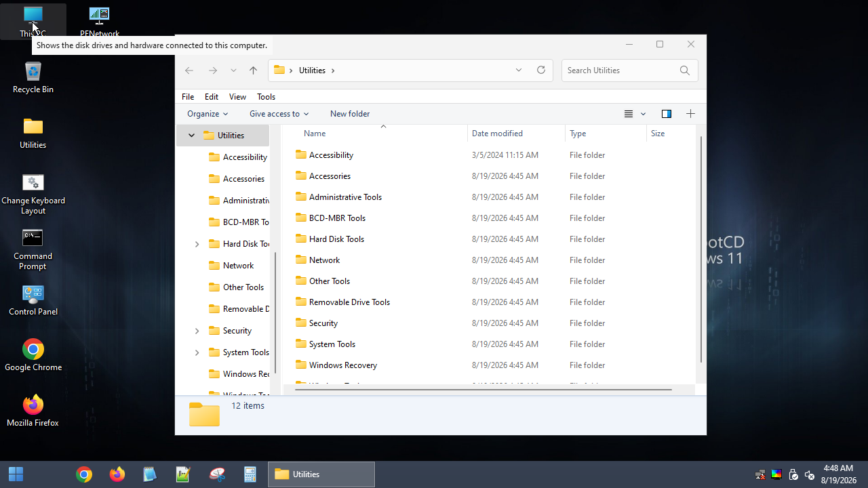Open the This PC desktop icon
Image resolution: width=868 pixels, height=488 pixels.
point(33,20)
